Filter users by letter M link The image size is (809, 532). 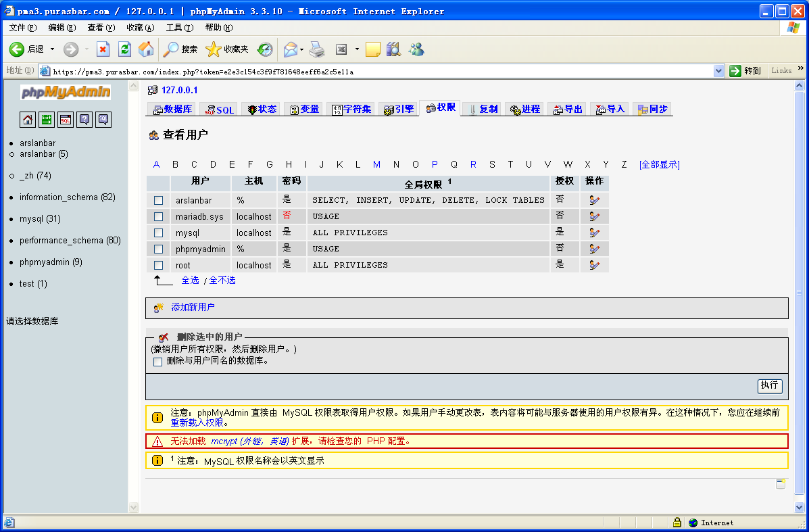click(x=376, y=165)
